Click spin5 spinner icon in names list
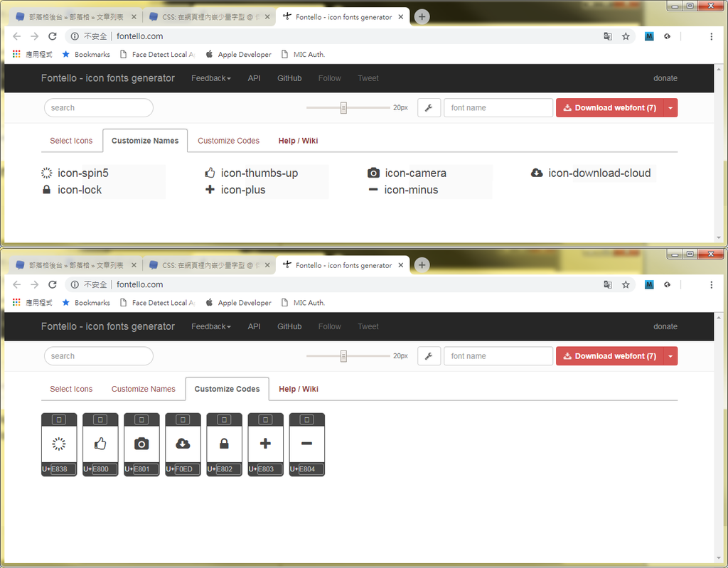Screen dimensions: 728x568 46,173
